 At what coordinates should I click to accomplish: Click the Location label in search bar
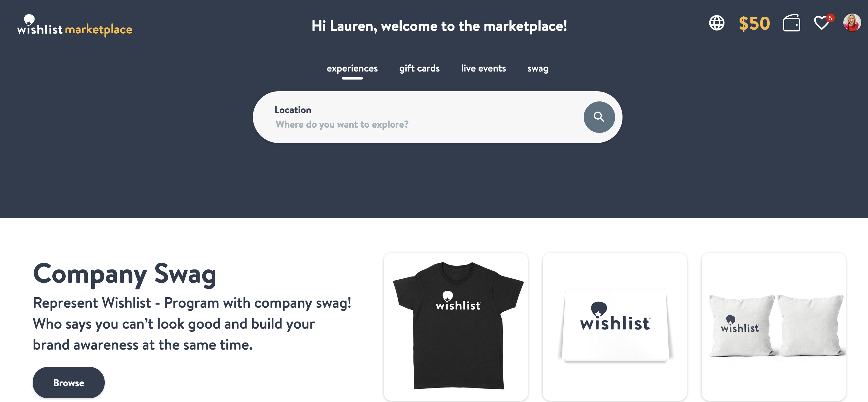293,110
